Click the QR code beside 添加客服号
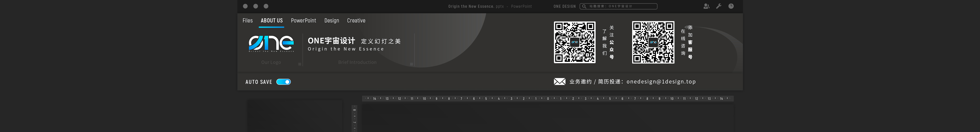 tap(653, 42)
